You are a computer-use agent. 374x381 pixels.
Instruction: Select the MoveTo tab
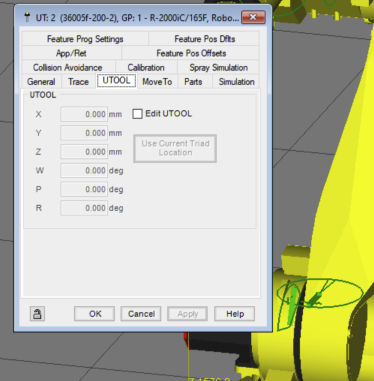click(x=157, y=82)
